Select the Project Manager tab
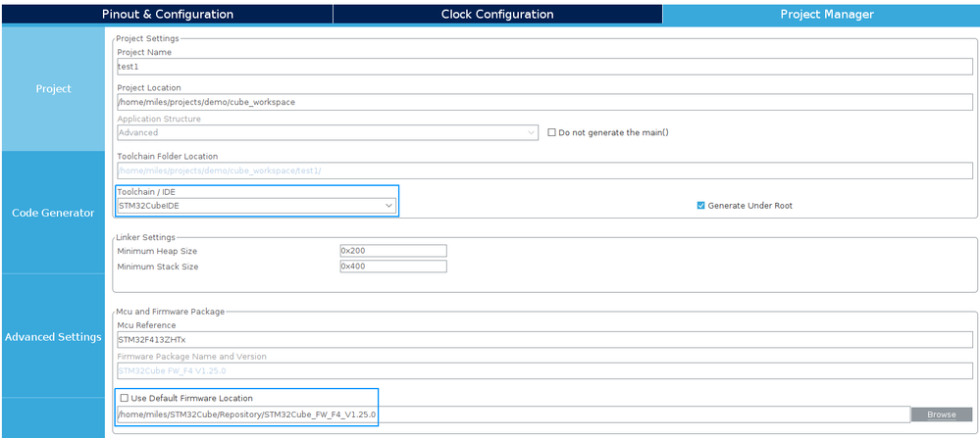The width and height of the screenshot is (980, 438). [821, 15]
